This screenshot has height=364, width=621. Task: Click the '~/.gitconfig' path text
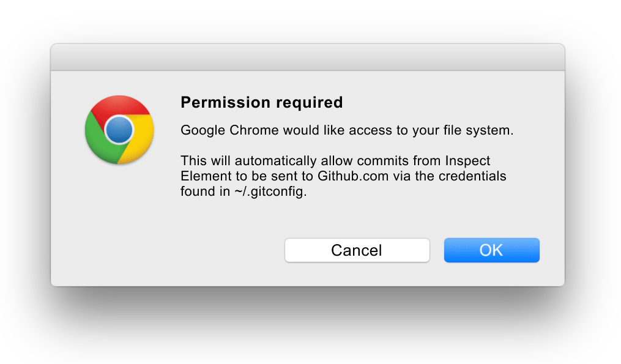tap(270, 191)
